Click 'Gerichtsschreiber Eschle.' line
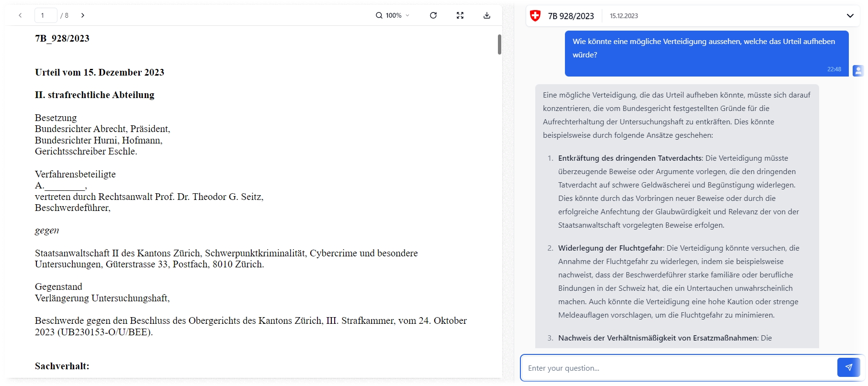Screen dimensions: 868x386 (86, 151)
